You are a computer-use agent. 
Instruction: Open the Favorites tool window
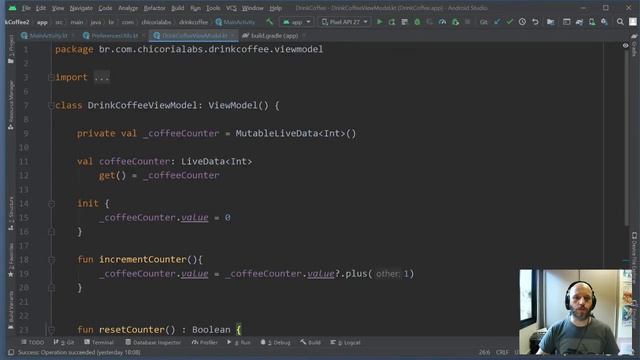[11, 260]
